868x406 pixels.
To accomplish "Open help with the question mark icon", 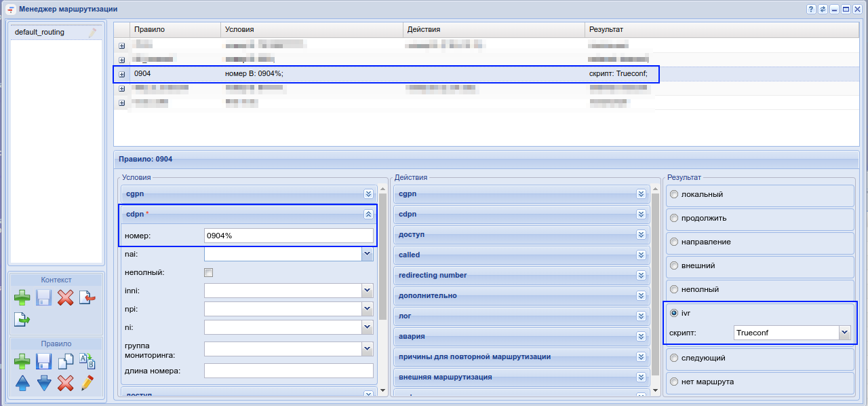I will pos(811,10).
